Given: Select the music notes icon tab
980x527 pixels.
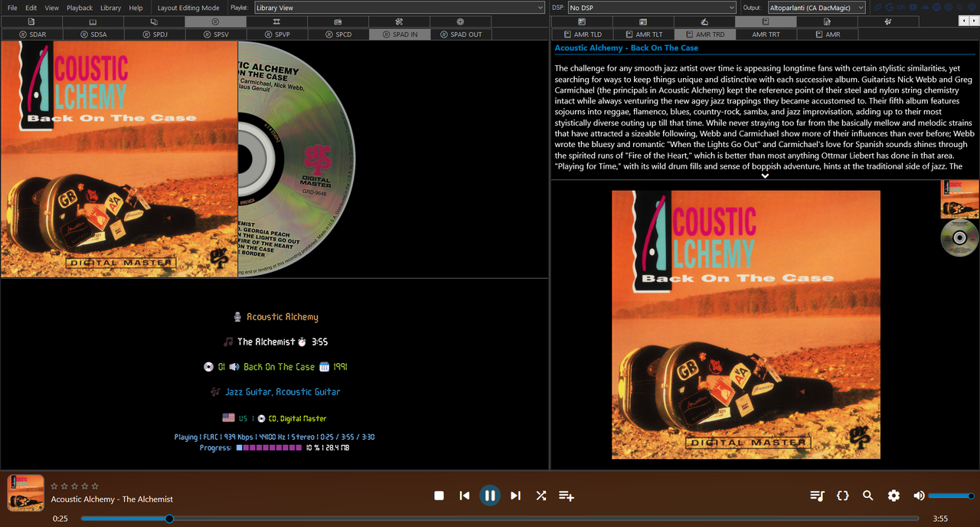Looking at the screenshot, I should [888, 21].
